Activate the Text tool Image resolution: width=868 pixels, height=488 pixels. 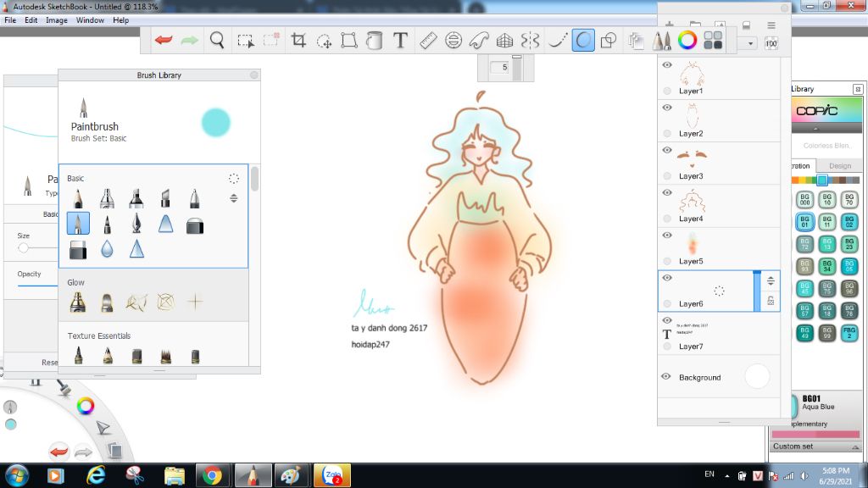tap(400, 40)
